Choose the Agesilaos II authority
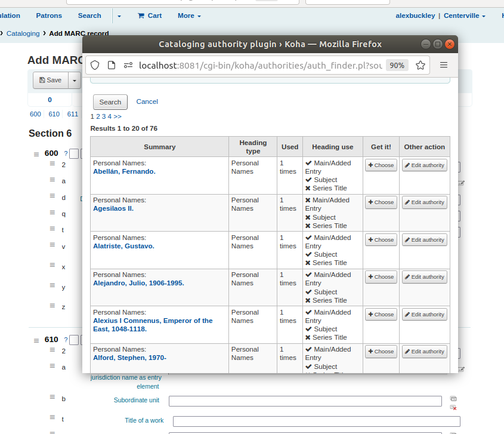Image resolution: width=504 pixels, height=434 pixels. (381, 202)
